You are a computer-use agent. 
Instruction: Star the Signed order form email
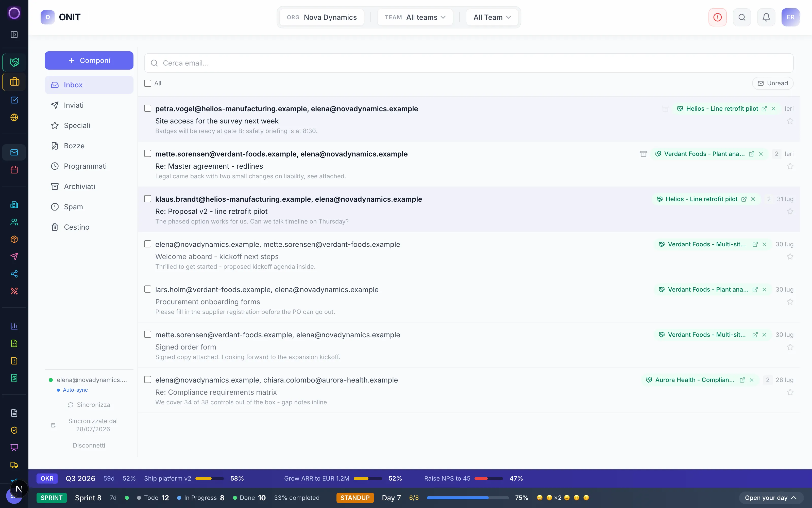tap(790, 347)
